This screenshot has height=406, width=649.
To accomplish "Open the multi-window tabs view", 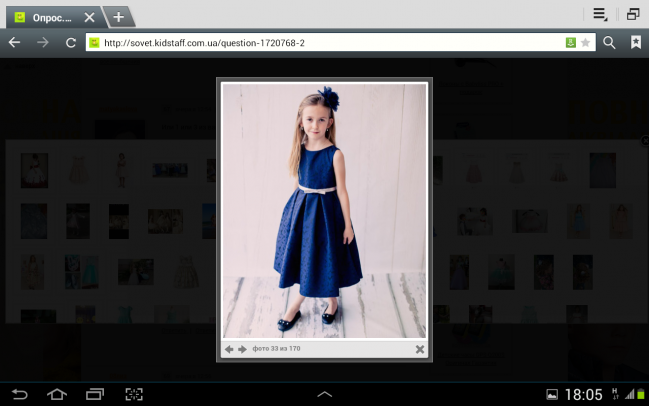I will (x=633, y=14).
